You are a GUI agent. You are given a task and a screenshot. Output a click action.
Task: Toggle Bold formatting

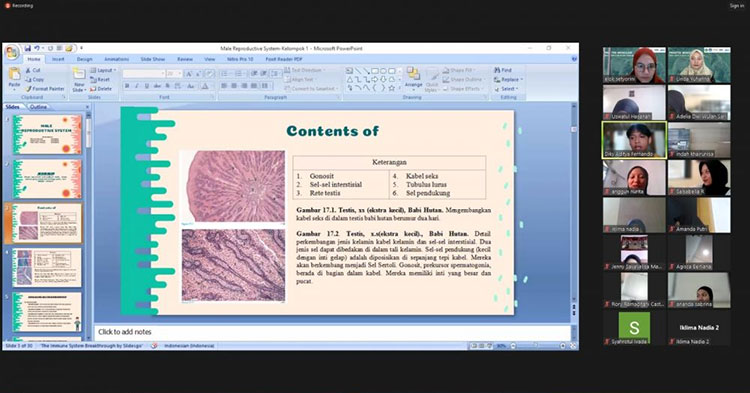pos(127,86)
